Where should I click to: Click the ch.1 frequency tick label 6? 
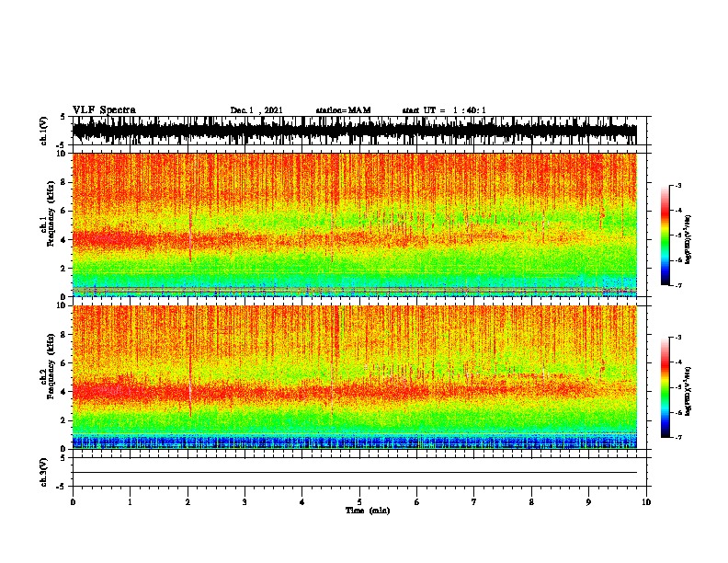pos(64,212)
